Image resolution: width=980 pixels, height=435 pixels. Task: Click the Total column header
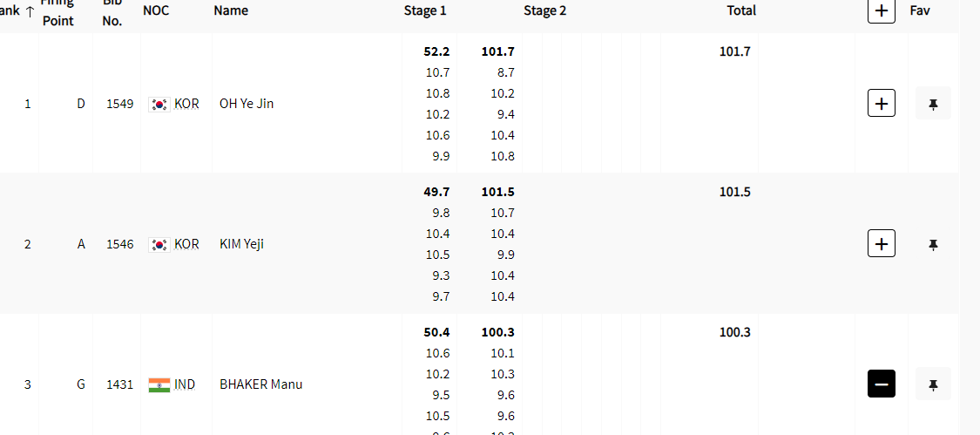point(741,10)
